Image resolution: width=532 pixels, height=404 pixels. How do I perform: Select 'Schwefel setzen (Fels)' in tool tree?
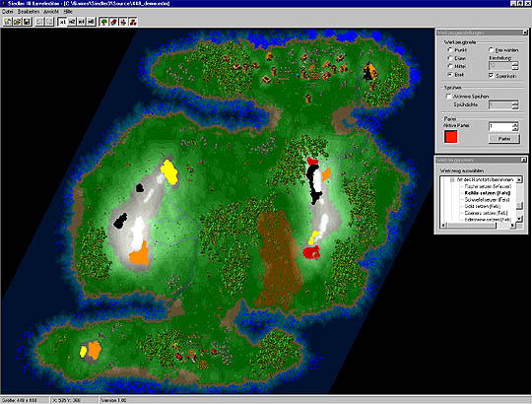pos(488,200)
